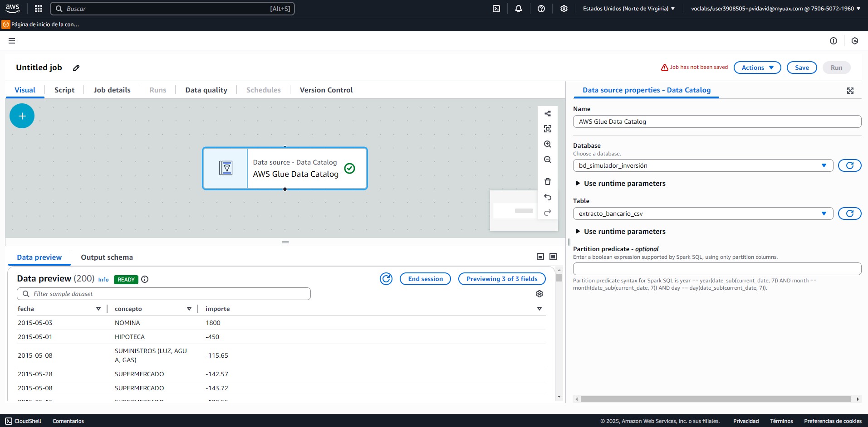
Task: Open Preferencias de cookies in footer
Action: click(833, 421)
